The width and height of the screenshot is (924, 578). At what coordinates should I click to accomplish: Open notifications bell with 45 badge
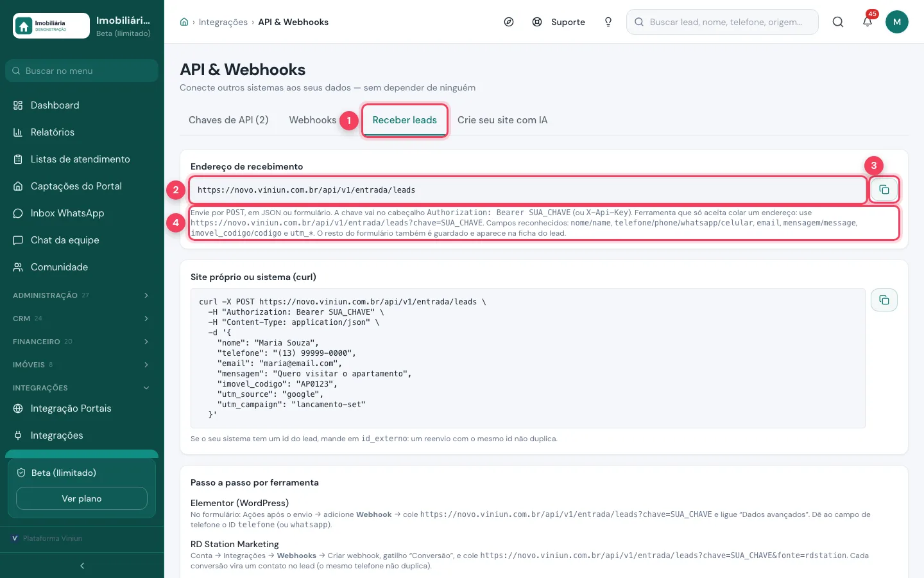click(868, 21)
